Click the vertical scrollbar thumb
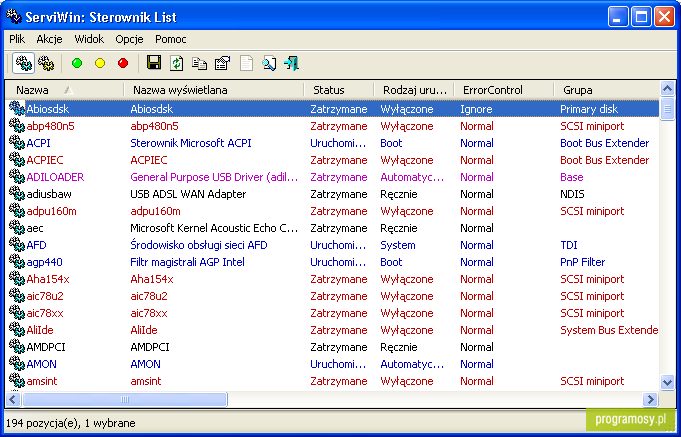The height and width of the screenshot is (437, 681). 667,109
